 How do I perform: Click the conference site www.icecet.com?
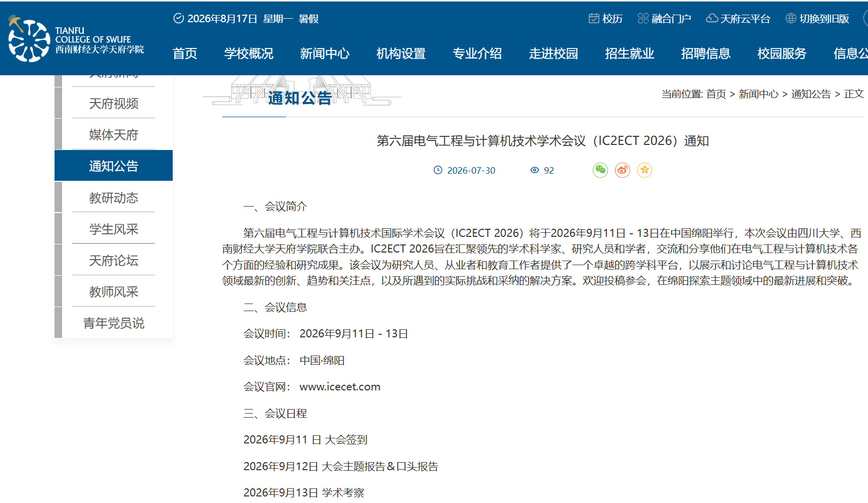(x=340, y=387)
